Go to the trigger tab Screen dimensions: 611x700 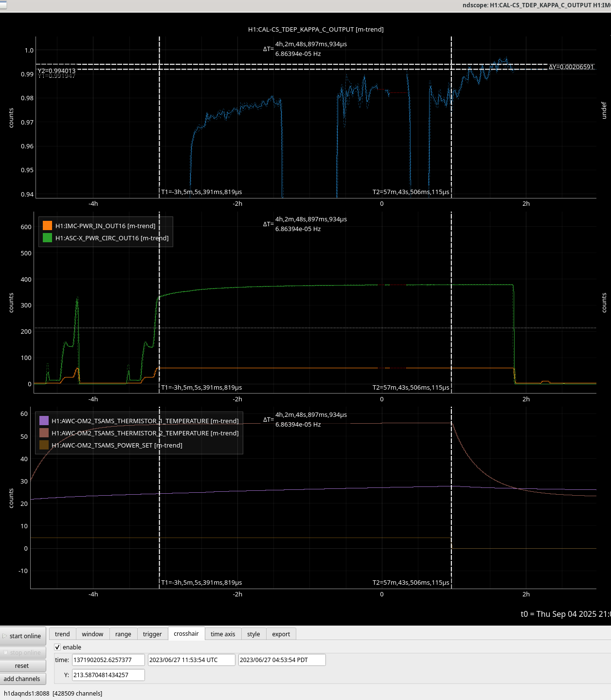click(152, 634)
